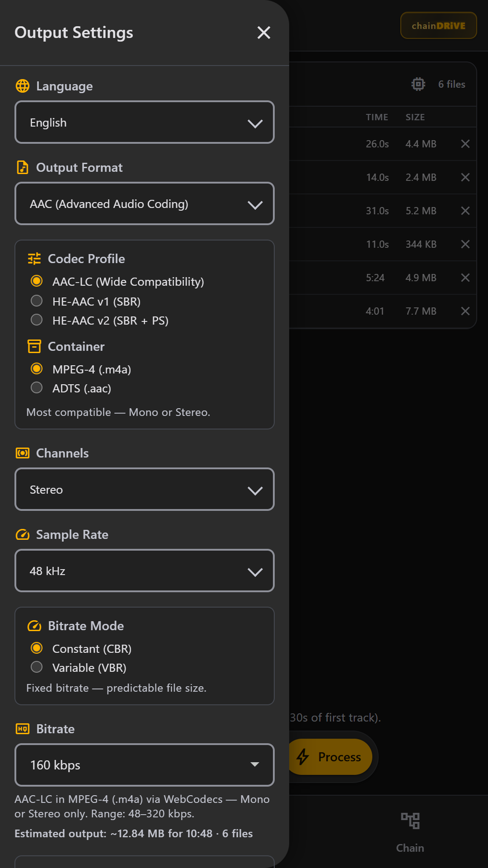Open the Output Format AAC dropdown
The width and height of the screenshot is (488, 868).
pyautogui.click(x=145, y=204)
